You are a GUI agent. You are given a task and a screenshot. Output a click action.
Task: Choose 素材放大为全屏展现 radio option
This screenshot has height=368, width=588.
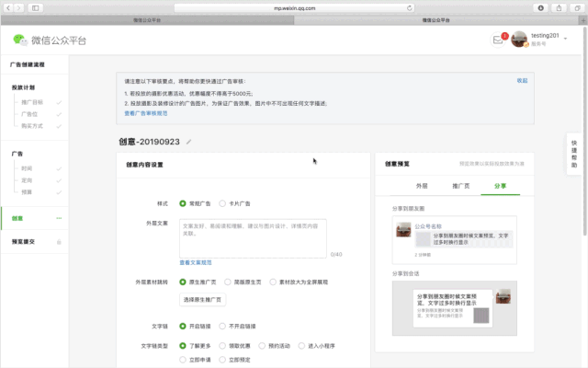click(x=273, y=282)
